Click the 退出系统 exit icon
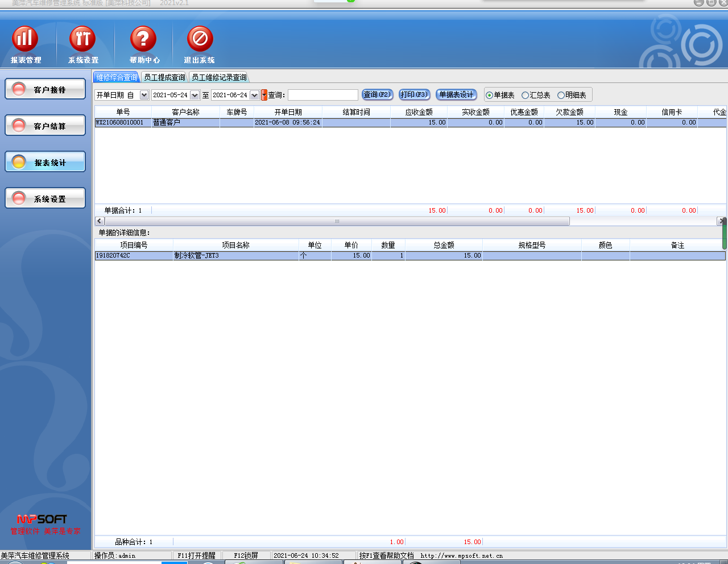 (200, 45)
